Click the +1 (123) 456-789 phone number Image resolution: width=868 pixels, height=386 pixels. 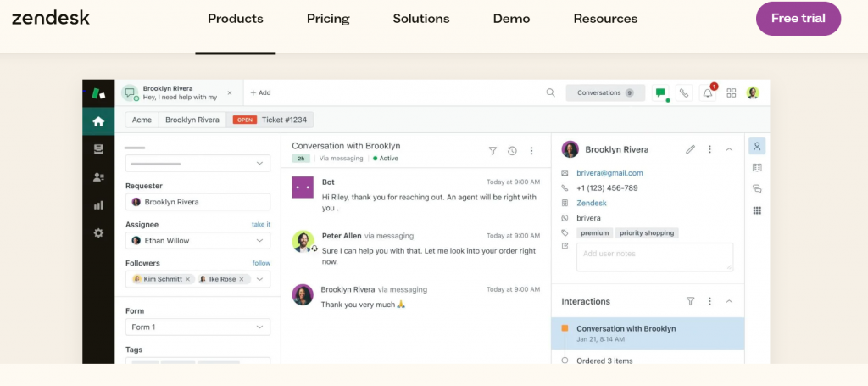pyautogui.click(x=607, y=188)
